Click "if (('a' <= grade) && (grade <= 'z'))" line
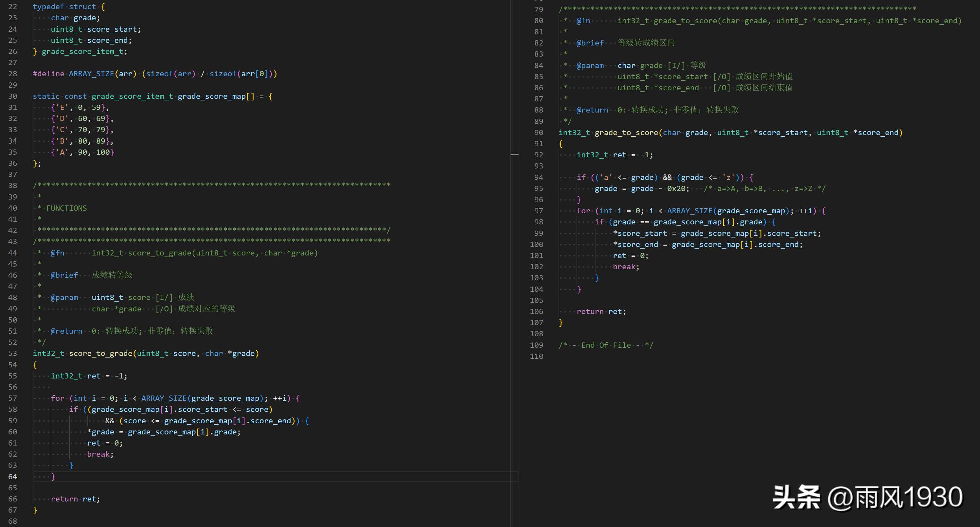Image resolution: width=980 pixels, height=527 pixels. [x=665, y=178]
